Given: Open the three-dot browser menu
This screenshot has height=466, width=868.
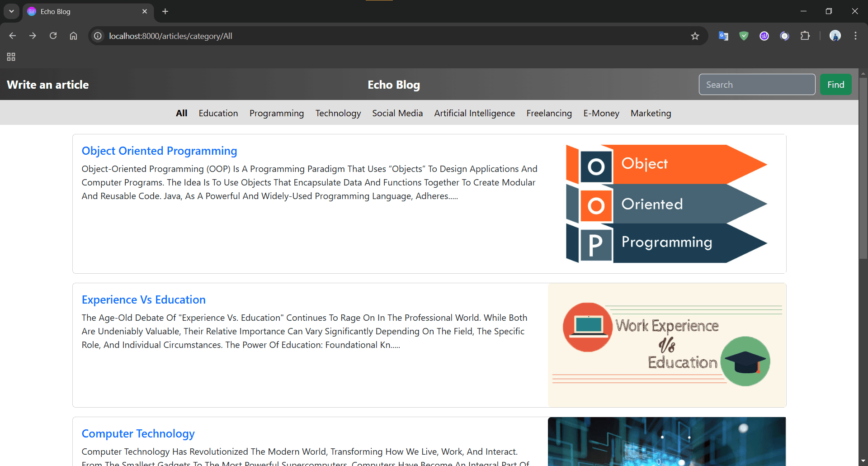Looking at the screenshot, I should click(x=856, y=36).
